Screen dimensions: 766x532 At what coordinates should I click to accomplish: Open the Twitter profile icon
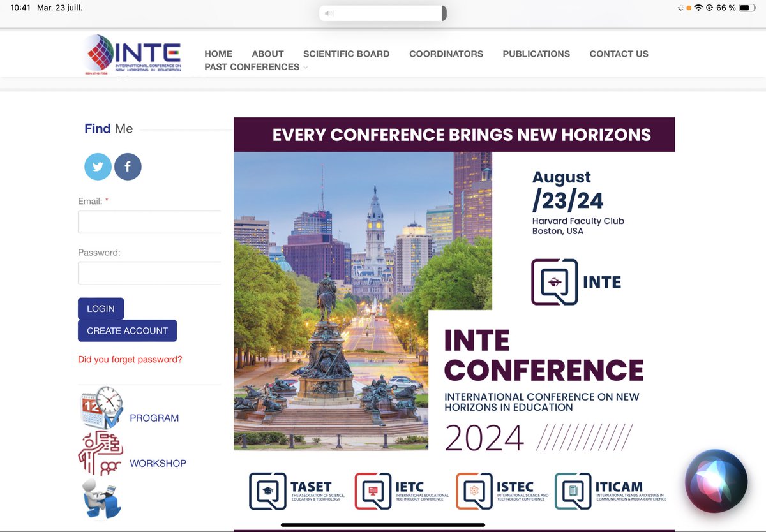coord(98,167)
